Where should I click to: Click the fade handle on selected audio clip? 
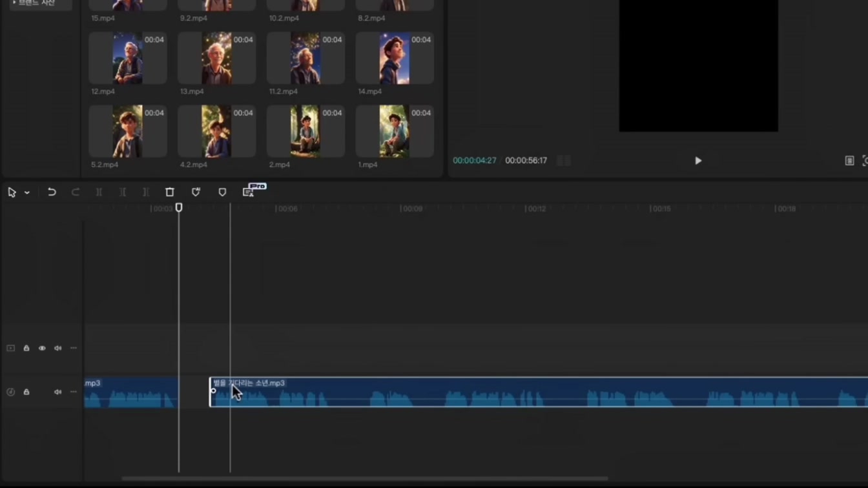(x=214, y=391)
